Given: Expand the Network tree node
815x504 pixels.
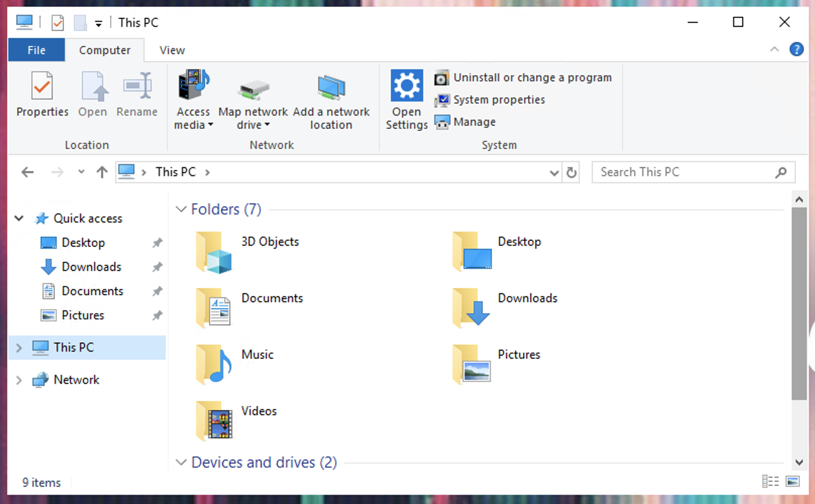Looking at the screenshot, I should click(x=19, y=380).
